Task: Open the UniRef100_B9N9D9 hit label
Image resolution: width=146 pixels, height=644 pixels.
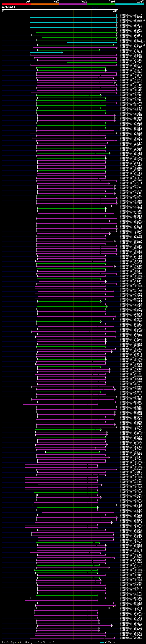Action: [x=131, y=367]
